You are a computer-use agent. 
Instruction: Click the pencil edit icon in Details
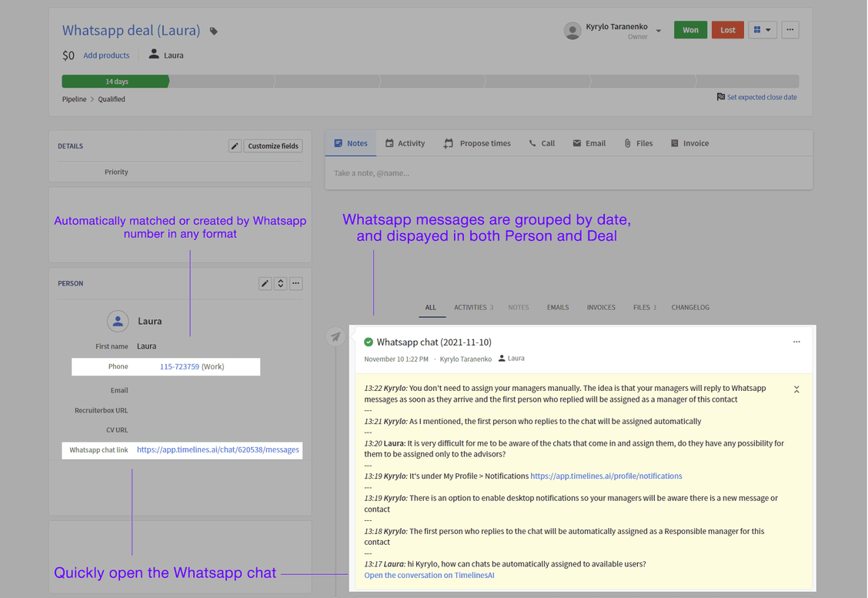[235, 146]
